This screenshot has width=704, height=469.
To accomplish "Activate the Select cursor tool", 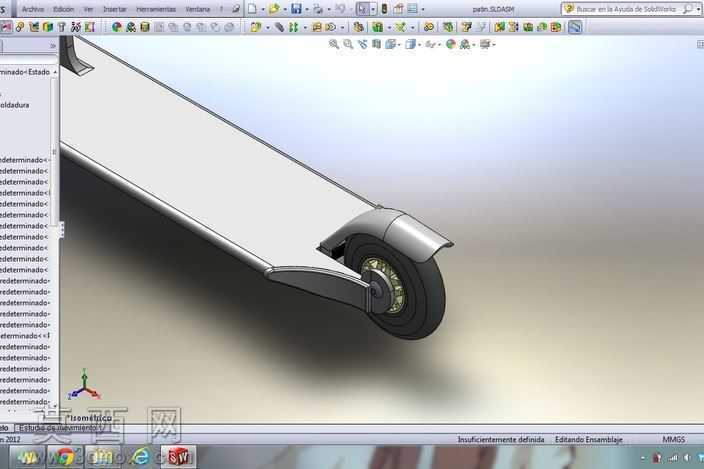I will click(362, 9).
